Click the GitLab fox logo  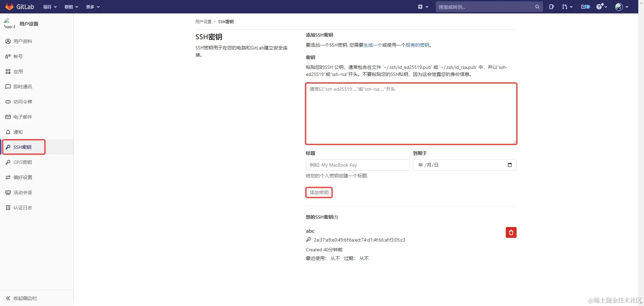pos(9,7)
